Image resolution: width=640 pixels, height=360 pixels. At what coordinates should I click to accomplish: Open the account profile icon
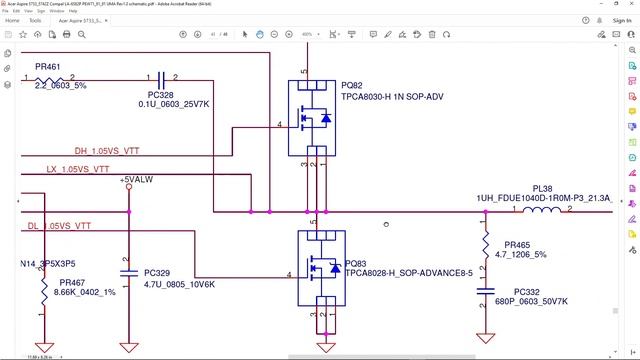631,35
